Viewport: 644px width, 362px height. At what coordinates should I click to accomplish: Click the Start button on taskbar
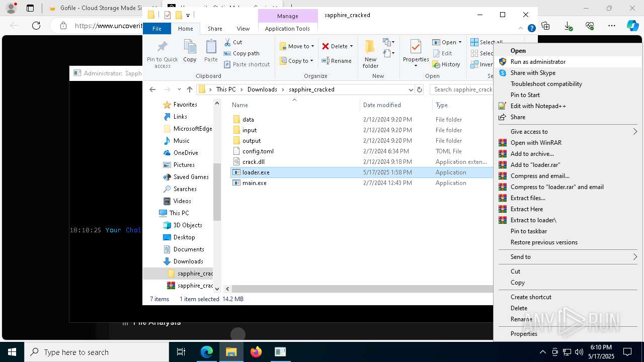coord(12,352)
